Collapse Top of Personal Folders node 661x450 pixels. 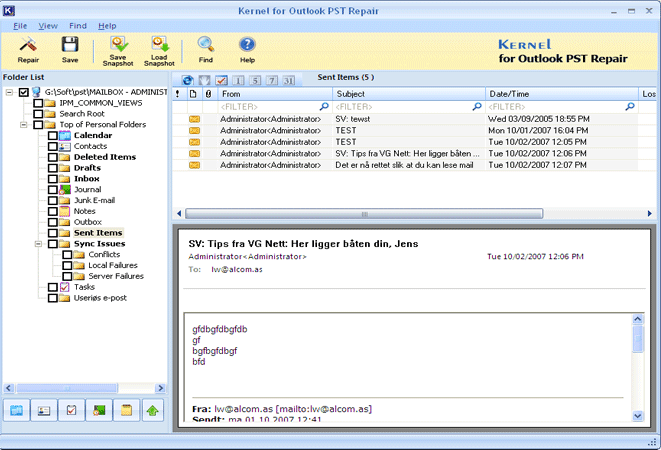24,125
